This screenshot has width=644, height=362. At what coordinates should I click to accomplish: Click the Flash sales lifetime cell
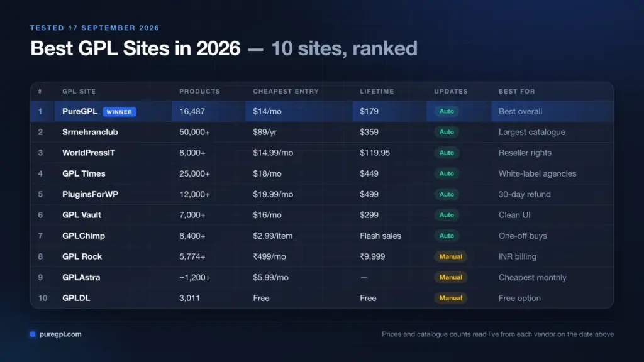[x=380, y=236]
